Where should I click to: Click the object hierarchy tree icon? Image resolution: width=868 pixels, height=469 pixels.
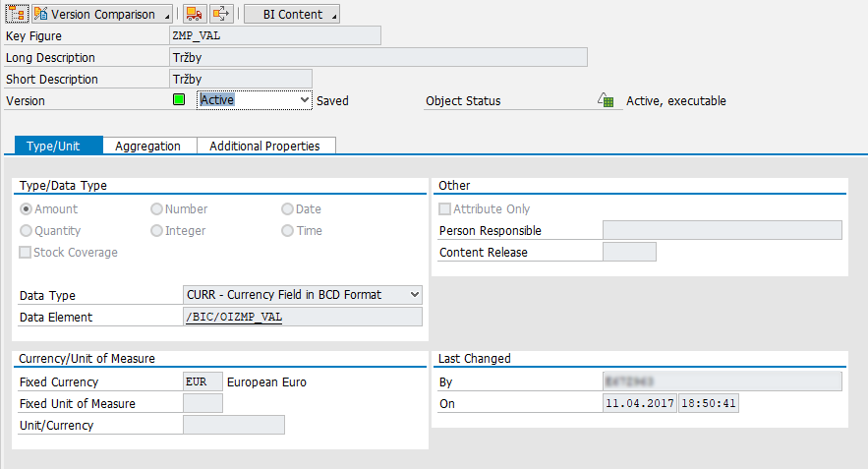16,14
